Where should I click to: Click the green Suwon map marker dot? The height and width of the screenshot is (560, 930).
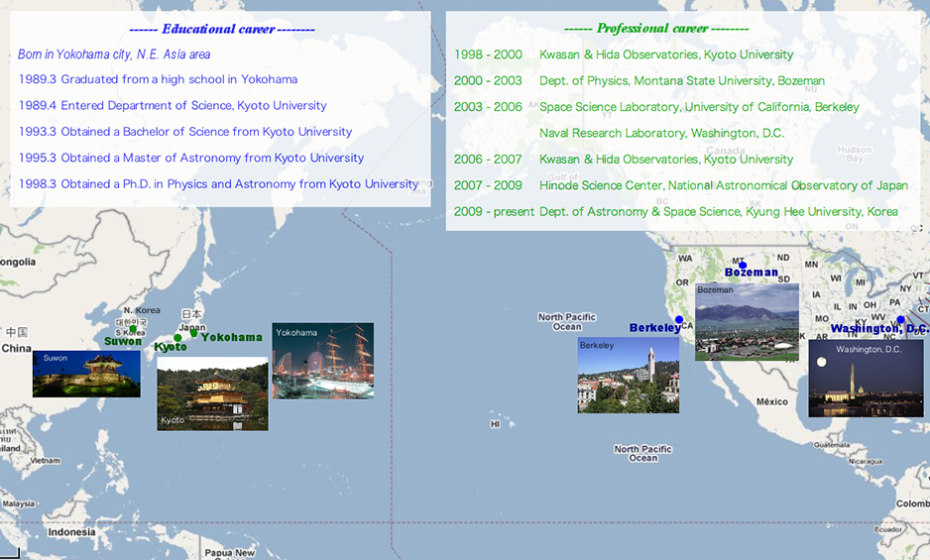pos(132,330)
